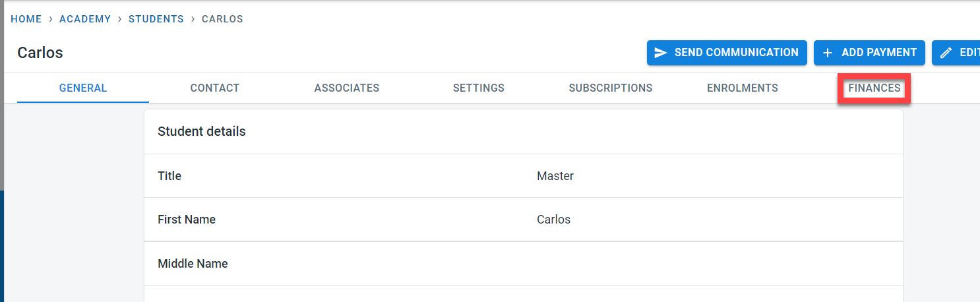Viewport: 980px width, 302px height.
Task: Click the First Name value Carlos
Action: [x=554, y=220]
